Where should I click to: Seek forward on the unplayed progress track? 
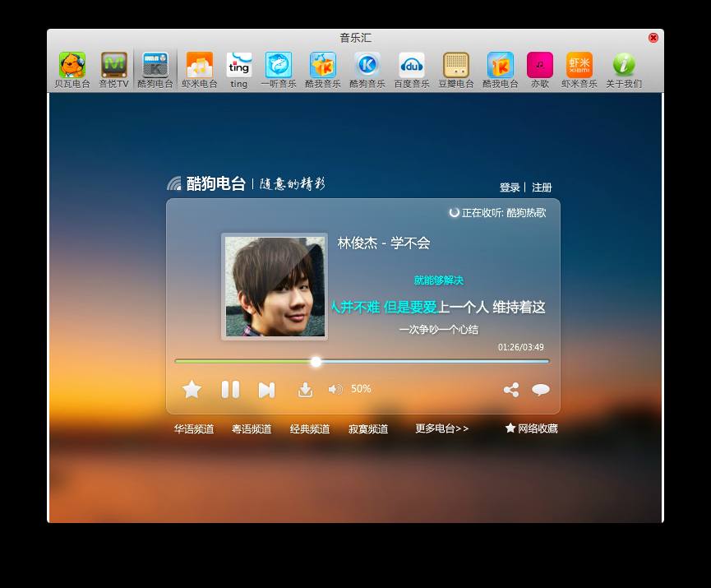tap(436, 362)
